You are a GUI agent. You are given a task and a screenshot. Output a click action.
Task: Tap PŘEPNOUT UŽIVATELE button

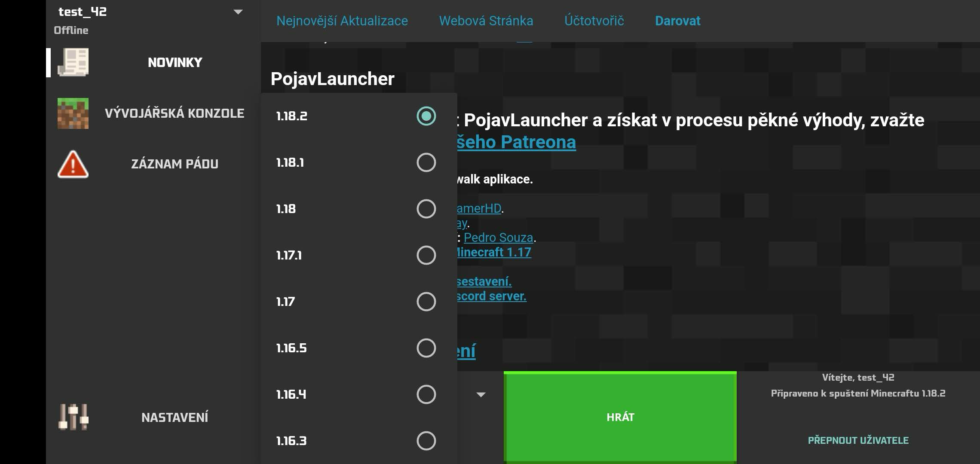click(x=858, y=440)
